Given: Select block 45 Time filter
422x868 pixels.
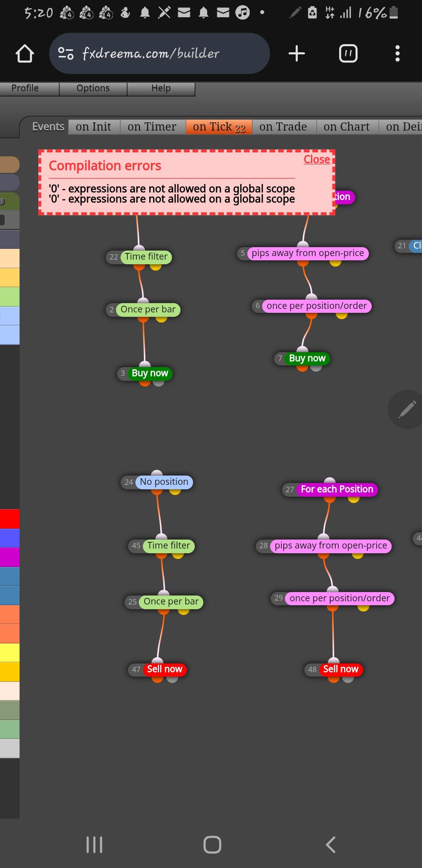Looking at the screenshot, I should [x=169, y=546].
